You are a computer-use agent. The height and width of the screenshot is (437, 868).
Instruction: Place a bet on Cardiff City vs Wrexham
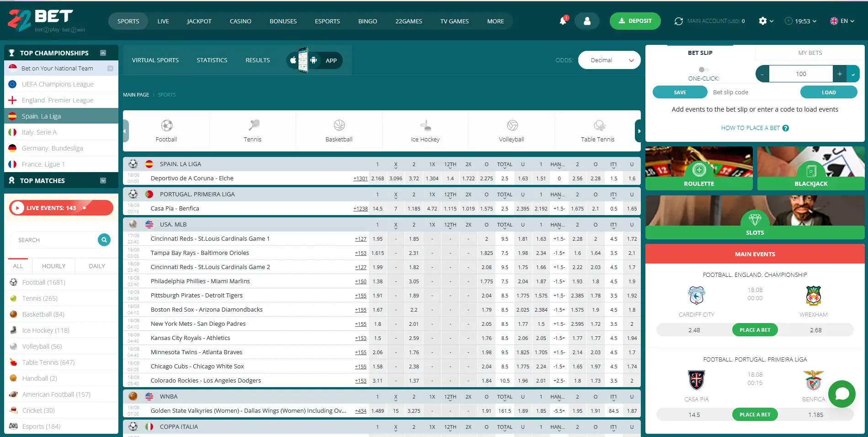[x=755, y=330]
